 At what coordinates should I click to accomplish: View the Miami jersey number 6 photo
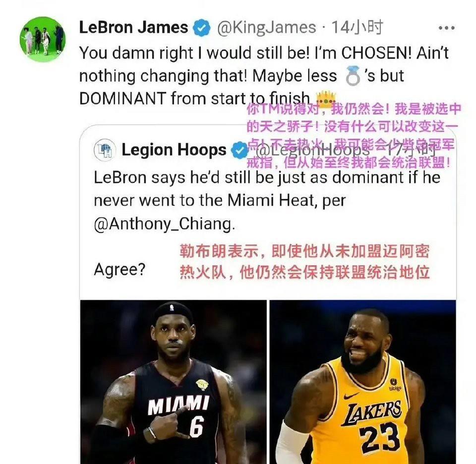pyautogui.click(x=174, y=382)
